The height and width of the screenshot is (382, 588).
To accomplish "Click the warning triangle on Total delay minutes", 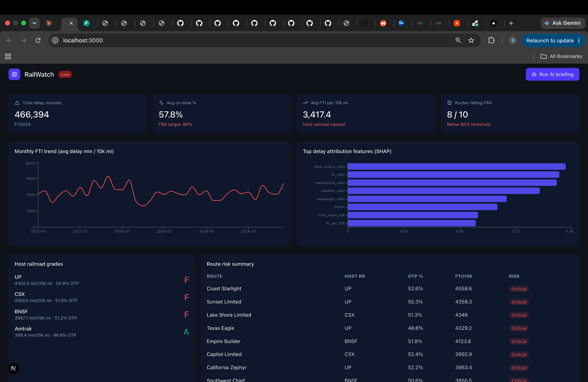I will point(17,103).
